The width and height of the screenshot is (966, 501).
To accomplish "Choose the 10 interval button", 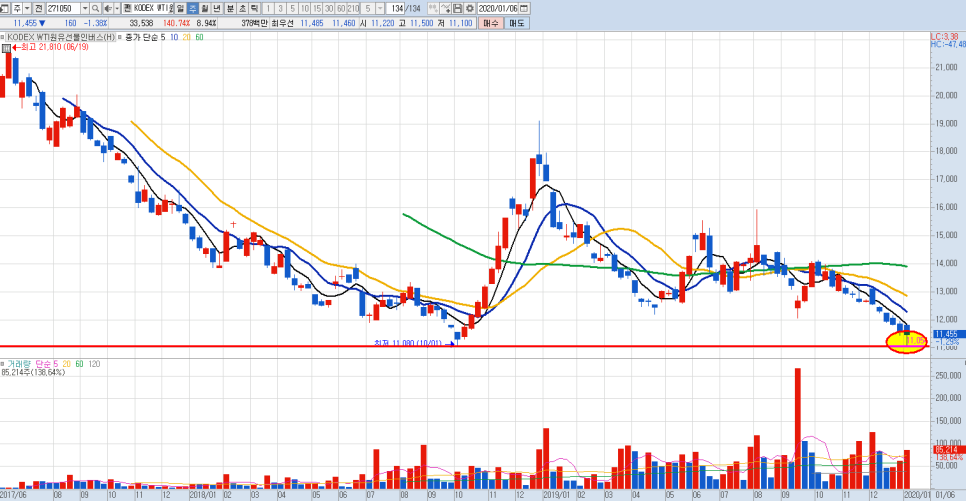I will point(305,9).
